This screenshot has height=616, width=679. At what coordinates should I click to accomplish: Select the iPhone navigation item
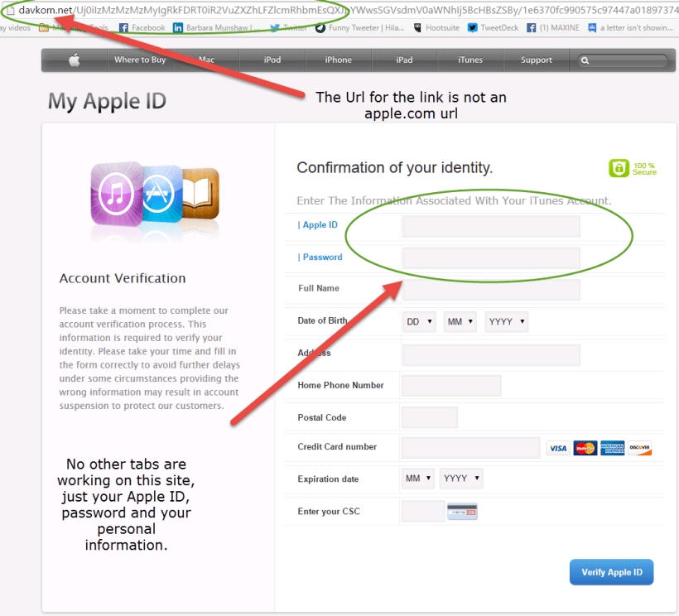338,60
